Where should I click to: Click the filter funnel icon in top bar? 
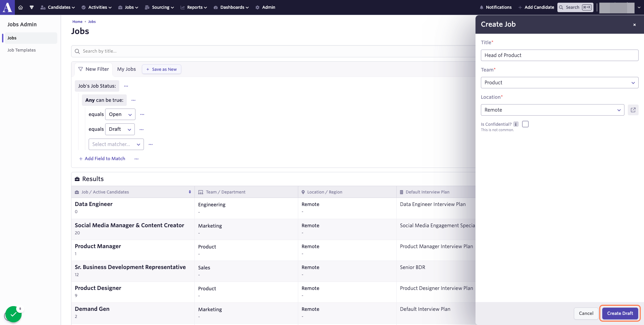click(x=32, y=7)
